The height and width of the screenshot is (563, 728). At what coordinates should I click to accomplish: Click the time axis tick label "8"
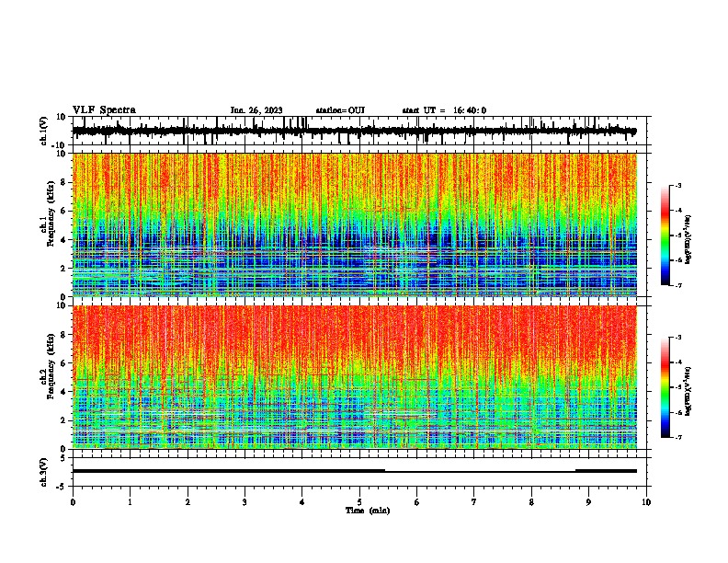tap(531, 502)
